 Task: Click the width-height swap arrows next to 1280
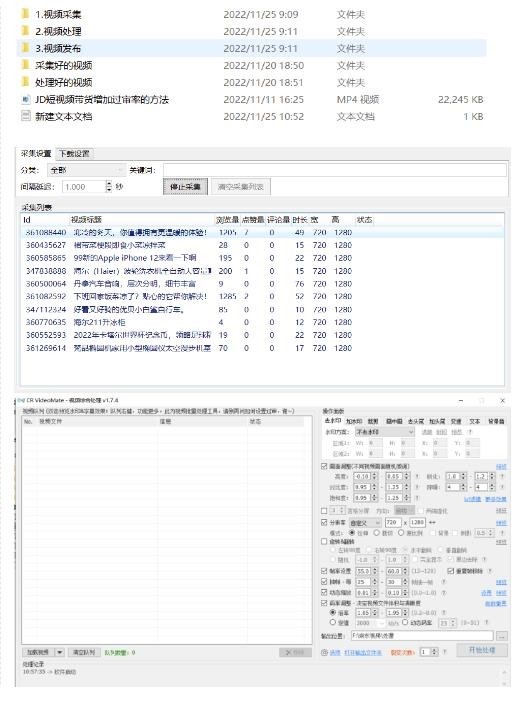(x=432, y=522)
